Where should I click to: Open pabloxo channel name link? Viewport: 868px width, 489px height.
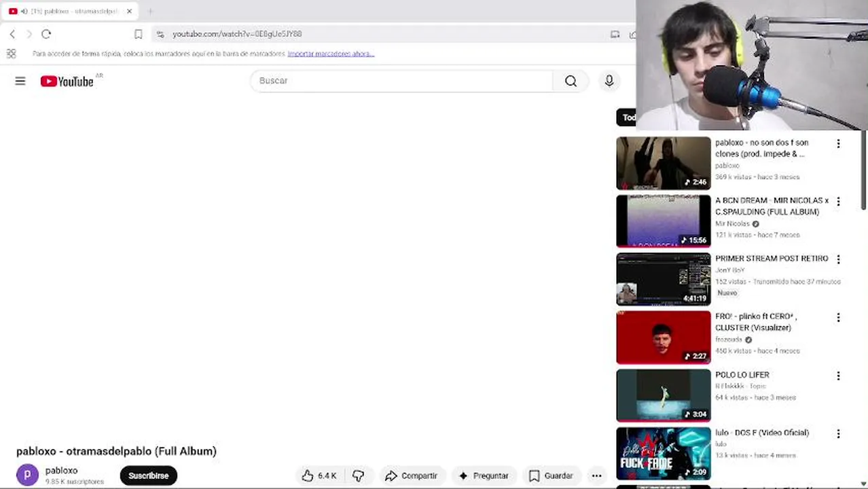61,470
